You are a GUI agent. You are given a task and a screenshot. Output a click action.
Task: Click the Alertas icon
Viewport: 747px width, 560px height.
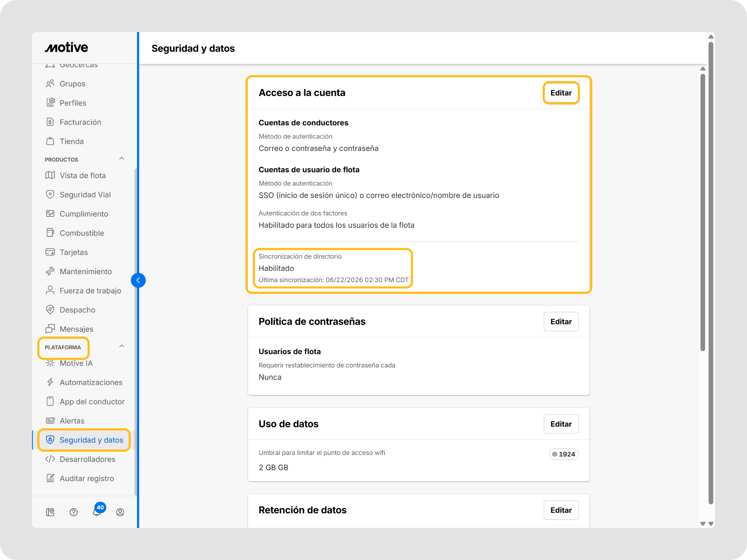pyautogui.click(x=50, y=421)
